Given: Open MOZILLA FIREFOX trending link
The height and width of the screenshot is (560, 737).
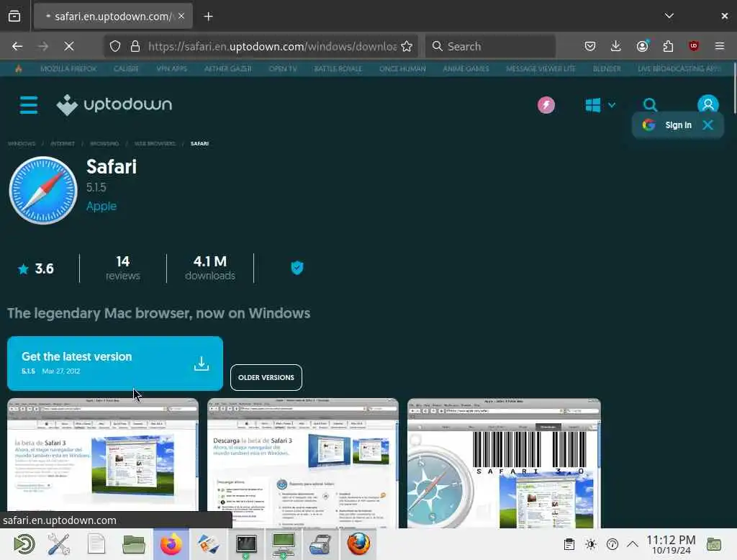Looking at the screenshot, I should [x=68, y=68].
